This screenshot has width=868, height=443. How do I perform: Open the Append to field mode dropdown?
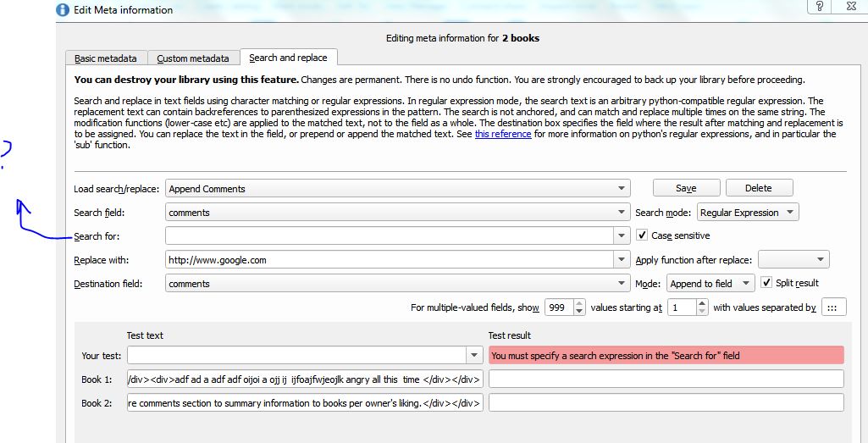coord(746,284)
